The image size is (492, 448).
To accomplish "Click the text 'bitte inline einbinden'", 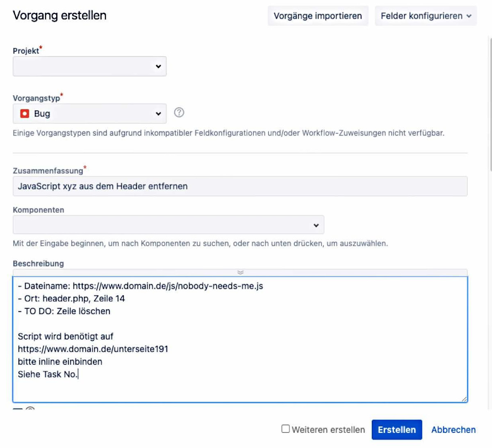I will [x=60, y=362].
